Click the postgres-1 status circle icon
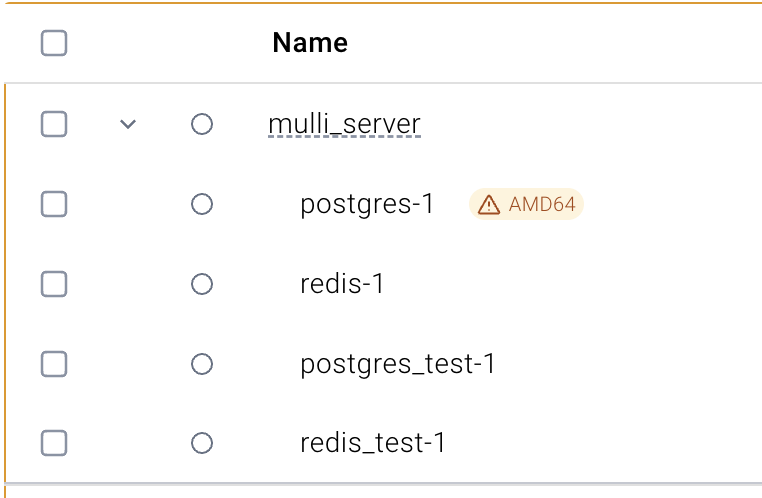This screenshot has height=498, width=762. click(x=202, y=204)
